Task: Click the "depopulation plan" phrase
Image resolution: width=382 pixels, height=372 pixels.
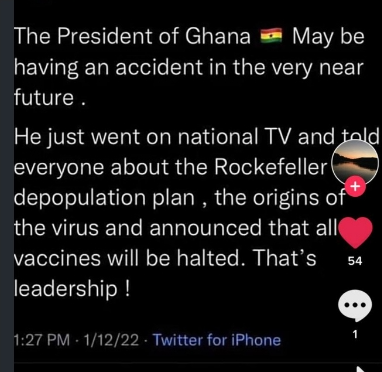Action: (104, 198)
